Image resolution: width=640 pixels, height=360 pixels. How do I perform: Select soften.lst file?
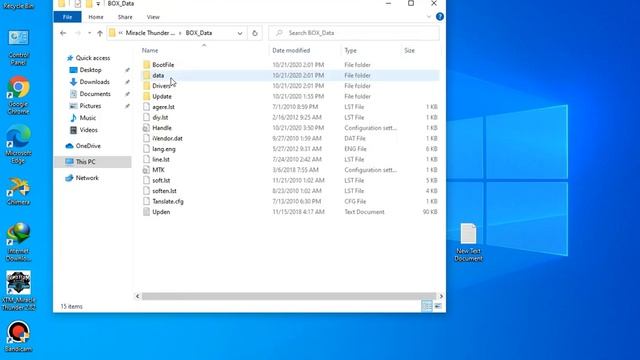[x=164, y=191]
